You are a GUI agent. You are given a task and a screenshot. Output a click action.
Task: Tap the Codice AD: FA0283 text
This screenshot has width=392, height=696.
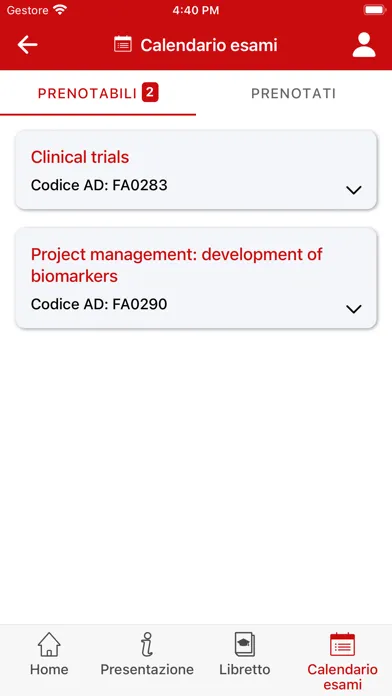point(99,185)
